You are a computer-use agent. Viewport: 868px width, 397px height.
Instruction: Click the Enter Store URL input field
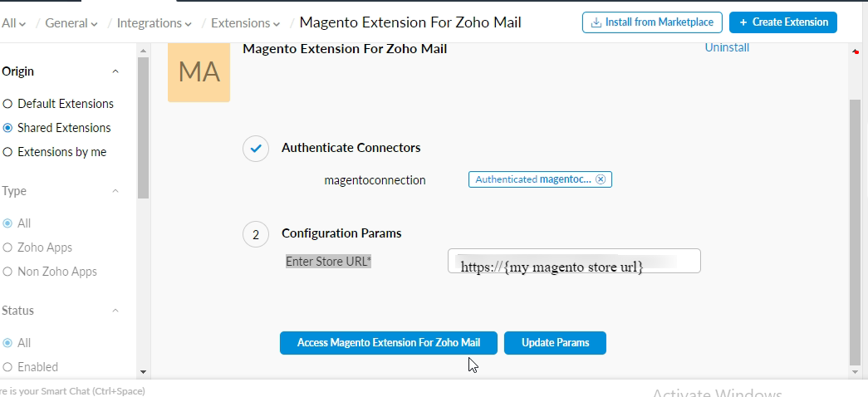pos(573,261)
